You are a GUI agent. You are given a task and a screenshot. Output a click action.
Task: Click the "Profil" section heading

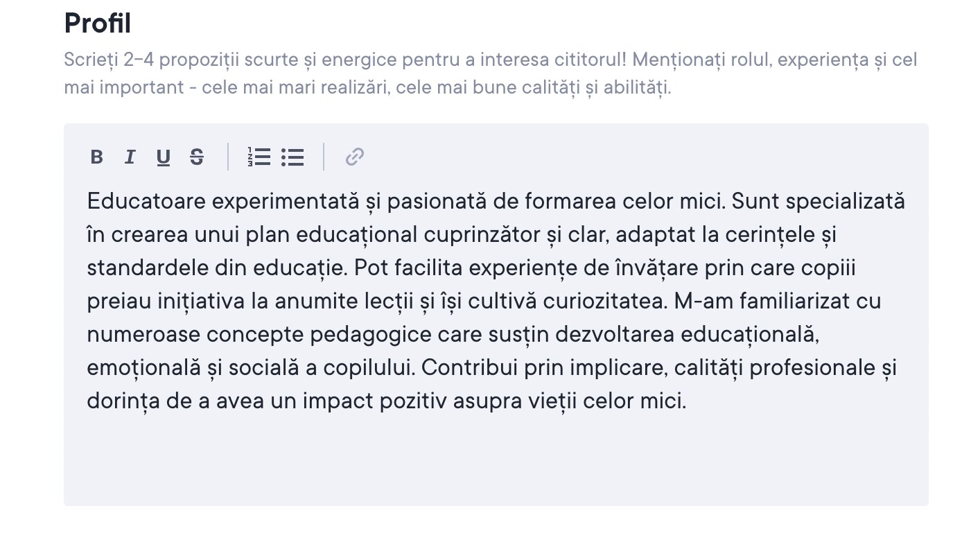(x=97, y=24)
